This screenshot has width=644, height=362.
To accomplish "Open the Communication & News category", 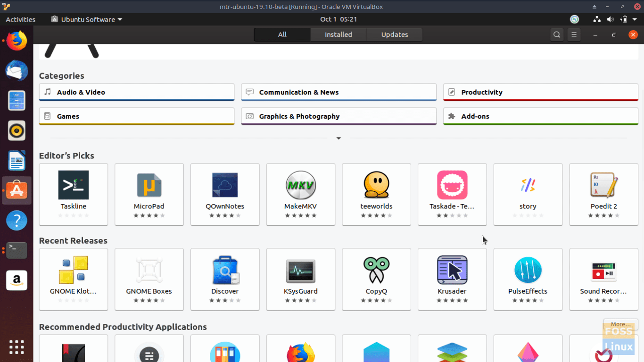I will point(339,92).
